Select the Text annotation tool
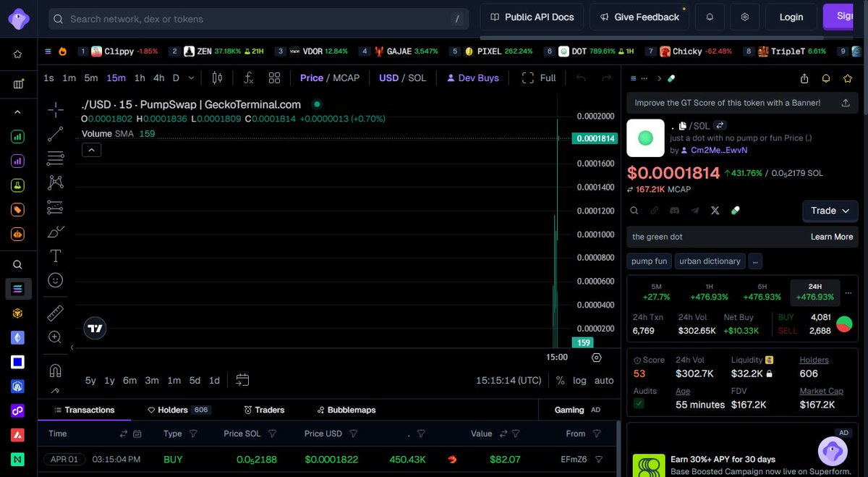 56,256
